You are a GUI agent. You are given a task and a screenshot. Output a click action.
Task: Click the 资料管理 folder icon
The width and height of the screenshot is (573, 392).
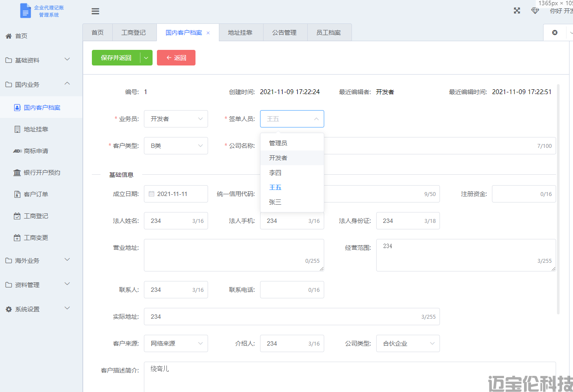[x=9, y=285]
